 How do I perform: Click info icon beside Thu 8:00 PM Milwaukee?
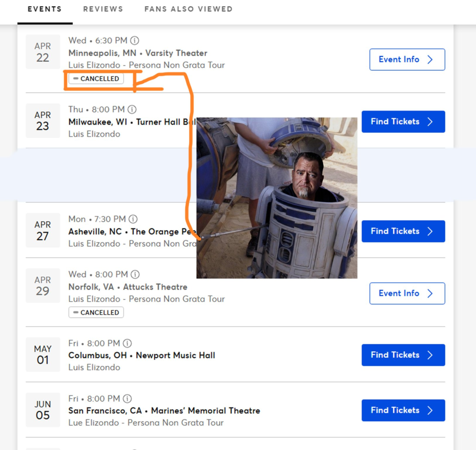click(132, 109)
